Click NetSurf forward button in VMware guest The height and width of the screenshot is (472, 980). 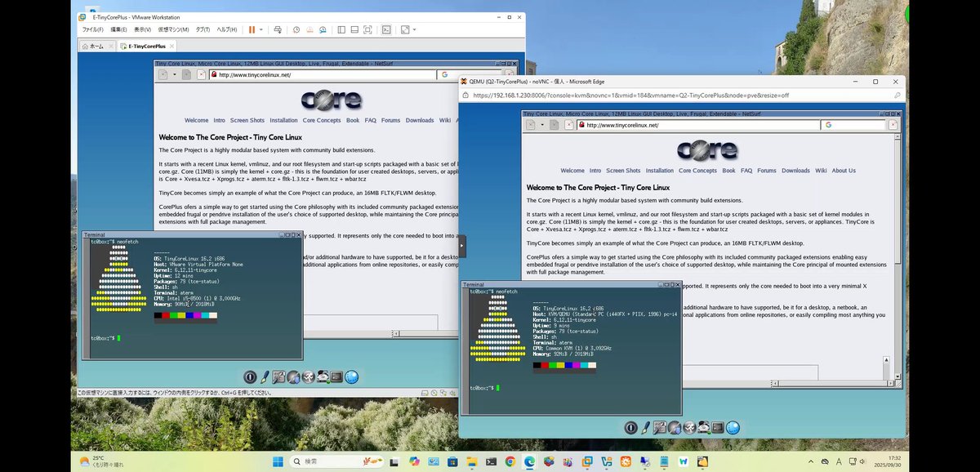click(x=186, y=74)
